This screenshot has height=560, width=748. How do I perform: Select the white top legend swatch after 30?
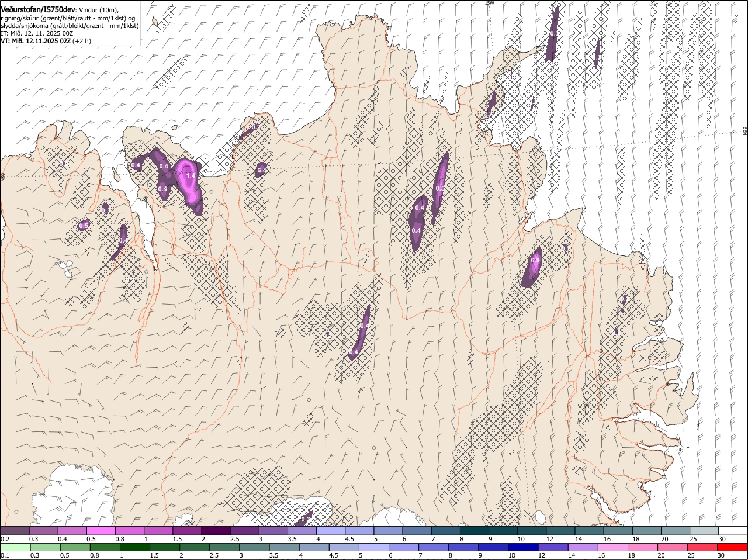click(732, 530)
